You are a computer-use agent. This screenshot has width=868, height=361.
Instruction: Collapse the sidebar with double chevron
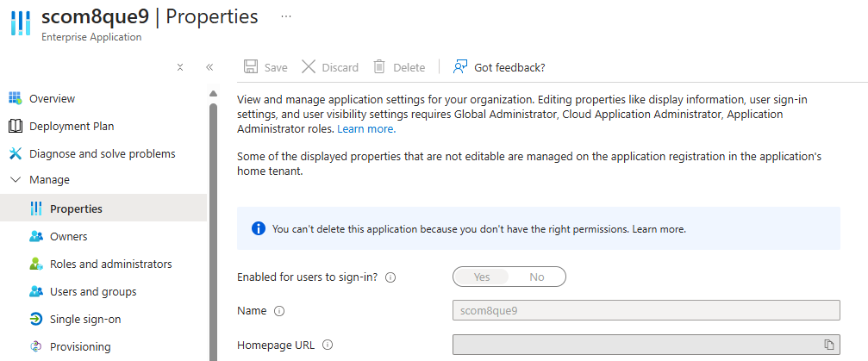[x=209, y=67]
